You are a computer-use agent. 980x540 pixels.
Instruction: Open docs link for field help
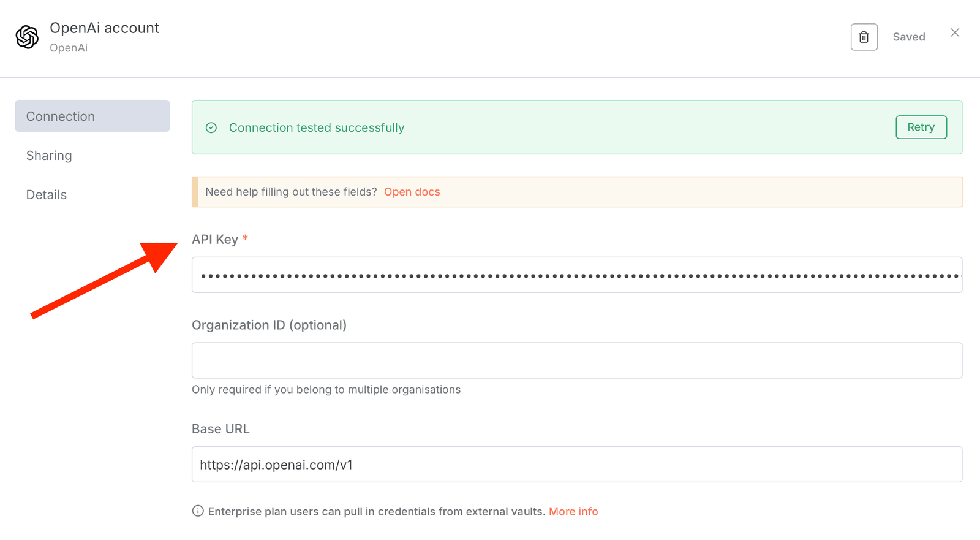point(412,192)
